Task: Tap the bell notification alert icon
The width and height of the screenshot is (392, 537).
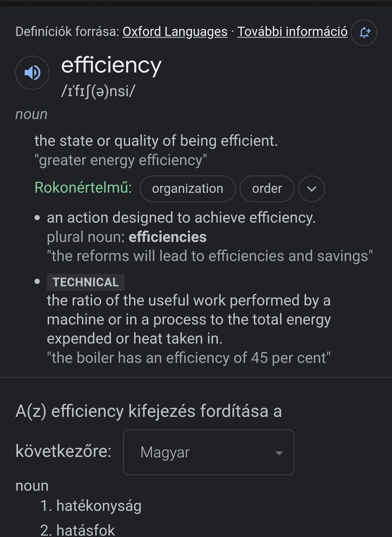Action: click(364, 33)
